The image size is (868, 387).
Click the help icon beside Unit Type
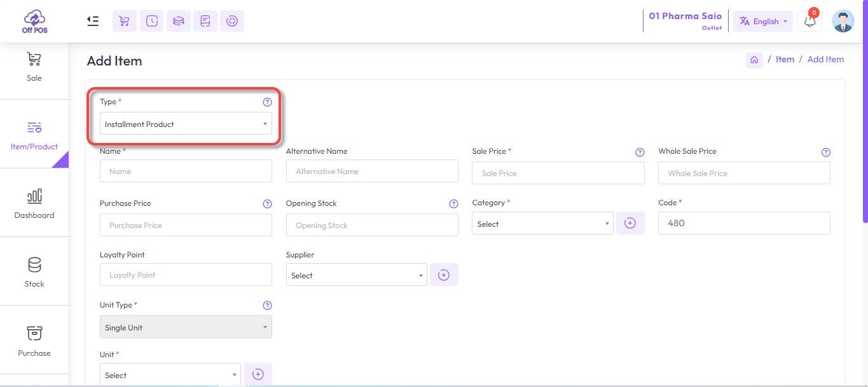coord(267,306)
